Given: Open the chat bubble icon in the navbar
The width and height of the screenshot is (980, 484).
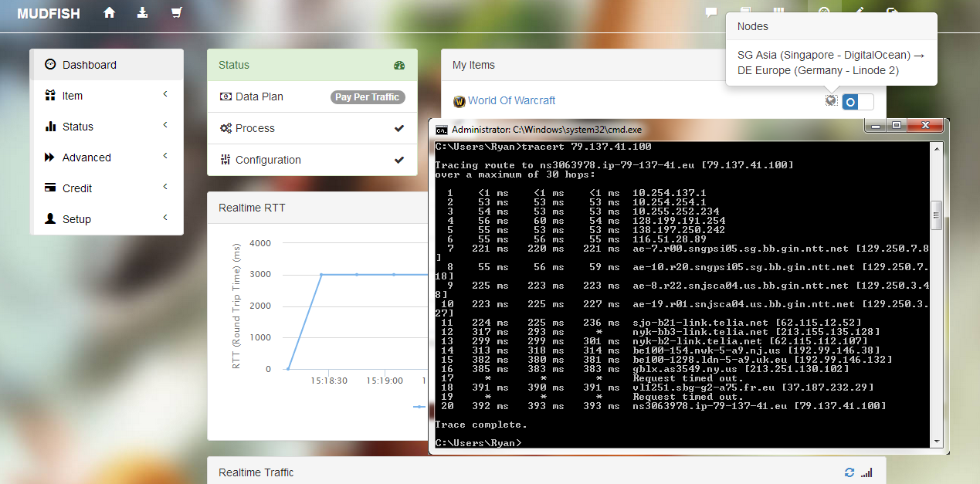Looking at the screenshot, I should [711, 13].
